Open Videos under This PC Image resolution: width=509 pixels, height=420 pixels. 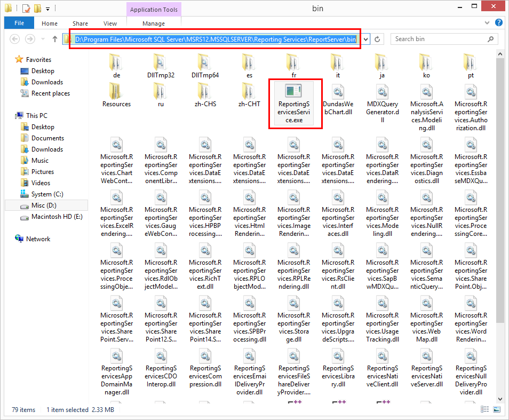tap(41, 183)
